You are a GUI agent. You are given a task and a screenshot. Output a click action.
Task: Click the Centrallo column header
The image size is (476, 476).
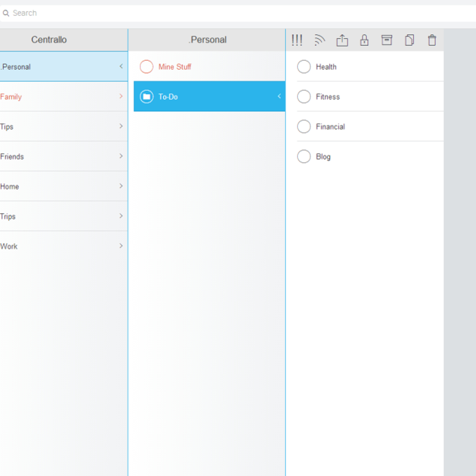tap(49, 40)
